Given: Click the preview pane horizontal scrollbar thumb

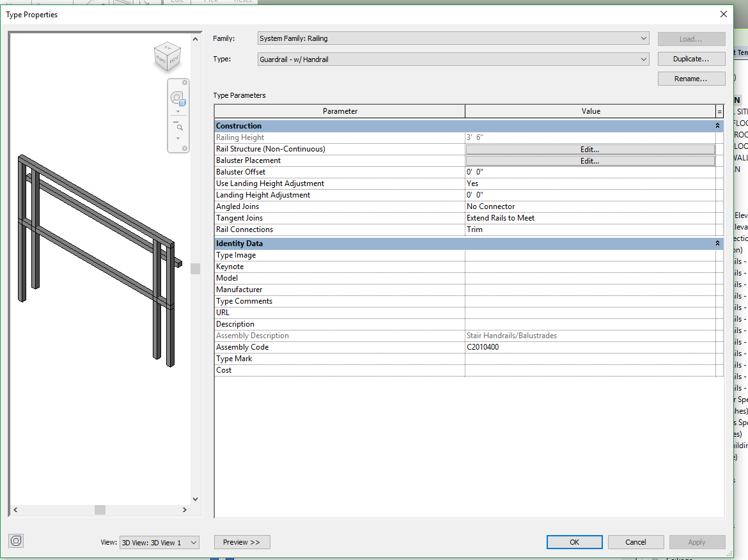Looking at the screenshot, I should coord(100,509).
